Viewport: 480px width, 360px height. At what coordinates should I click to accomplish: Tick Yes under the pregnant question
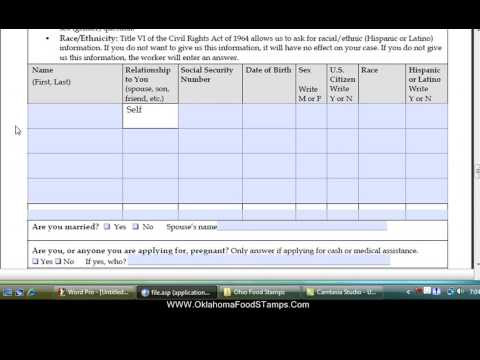click(35, 261)
